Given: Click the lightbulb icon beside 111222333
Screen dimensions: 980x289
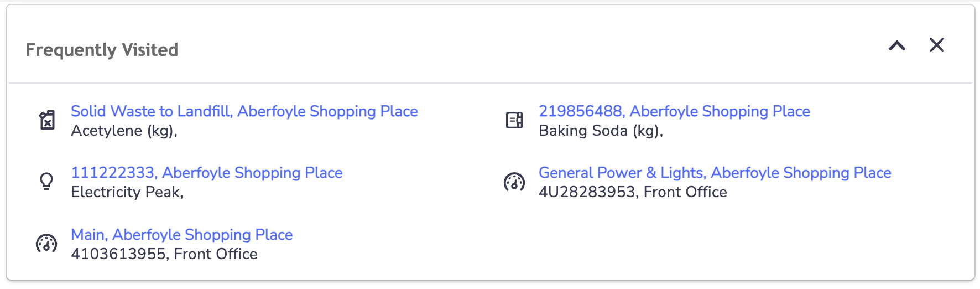Looking at the screenshot, I should [x=47, y=181].
